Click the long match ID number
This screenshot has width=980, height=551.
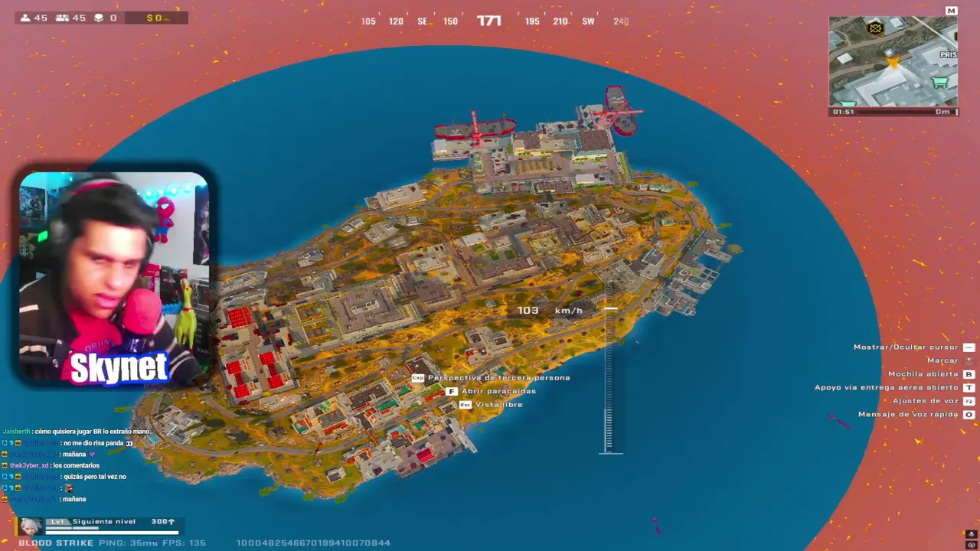click(313, 543)
